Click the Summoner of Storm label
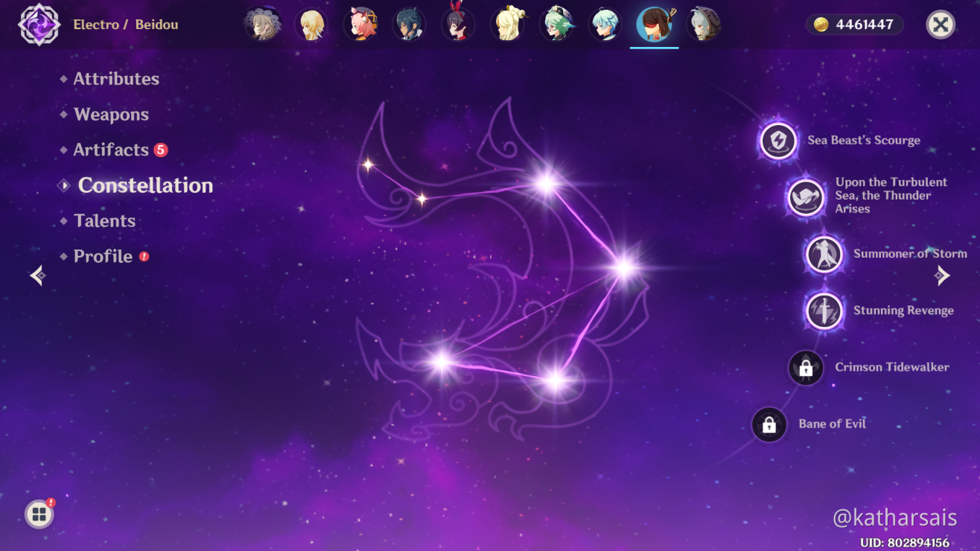The height and width of the screenshot is (551, 980). (910, 254)
